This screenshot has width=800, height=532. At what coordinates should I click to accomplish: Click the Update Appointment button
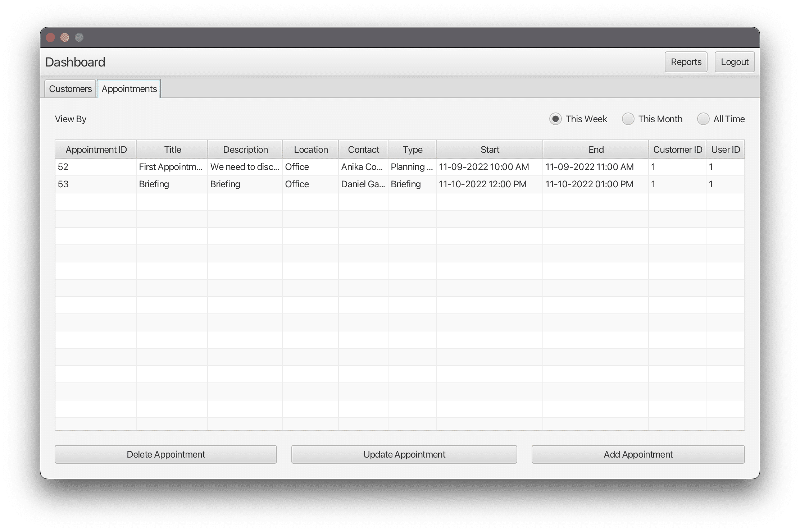tap(404, 454)
